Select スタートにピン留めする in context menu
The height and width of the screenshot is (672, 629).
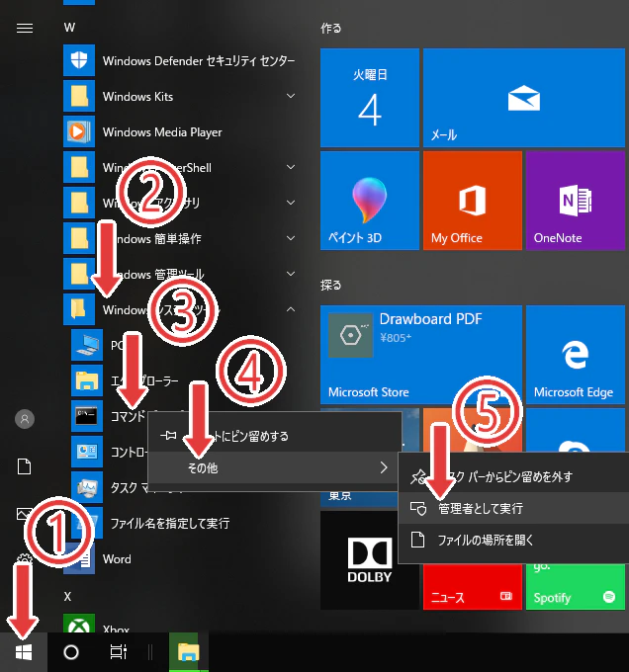[x=274, y=436]
